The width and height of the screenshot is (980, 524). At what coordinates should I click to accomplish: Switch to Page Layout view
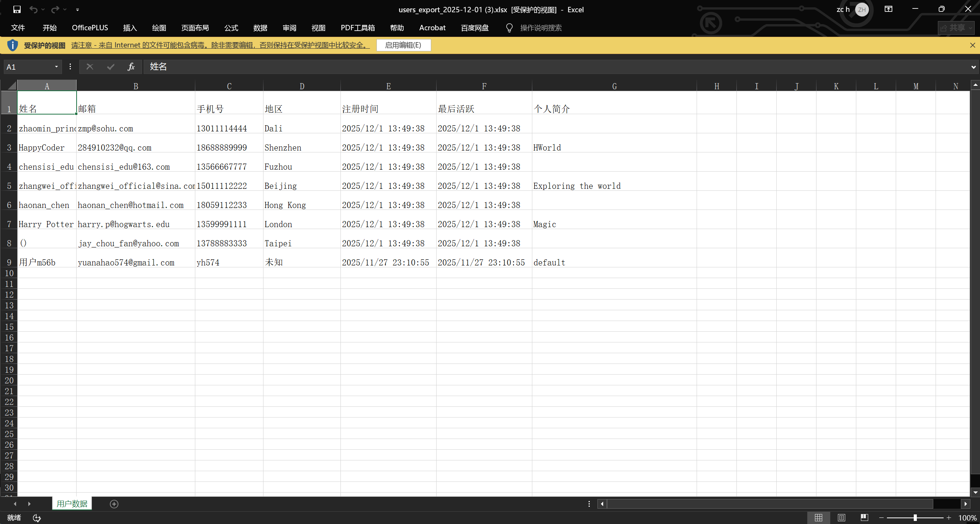coord(841,518)
